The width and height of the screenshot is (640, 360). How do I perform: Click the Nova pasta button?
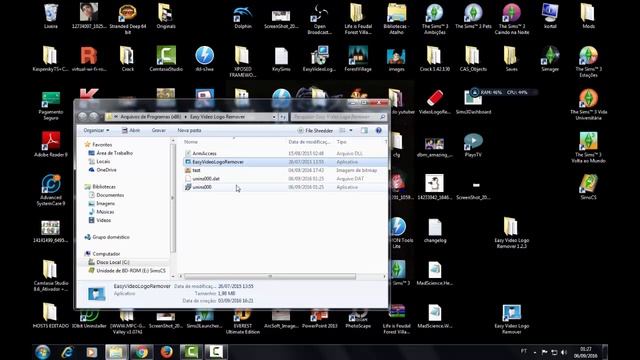point(189,130)
